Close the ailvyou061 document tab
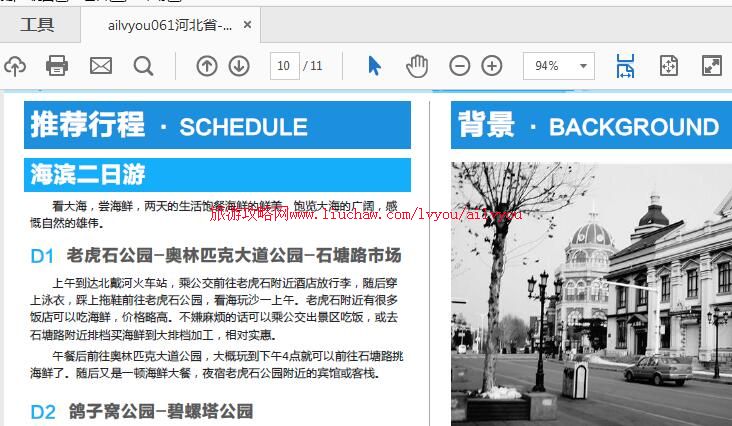This screenshot has width=732, height=426. pos(248,25)
